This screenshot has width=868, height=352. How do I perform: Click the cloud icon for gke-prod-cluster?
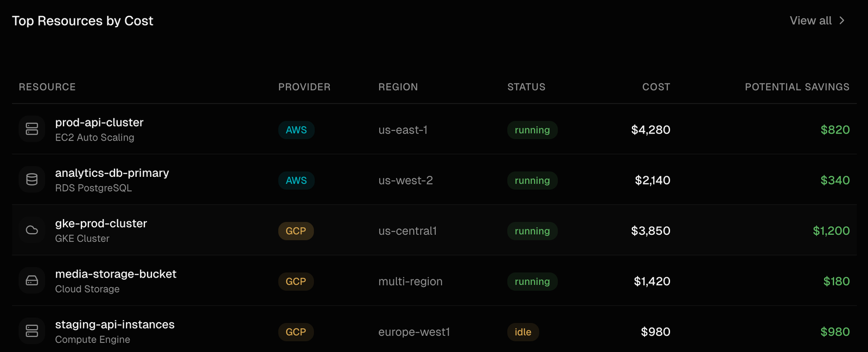31,230
